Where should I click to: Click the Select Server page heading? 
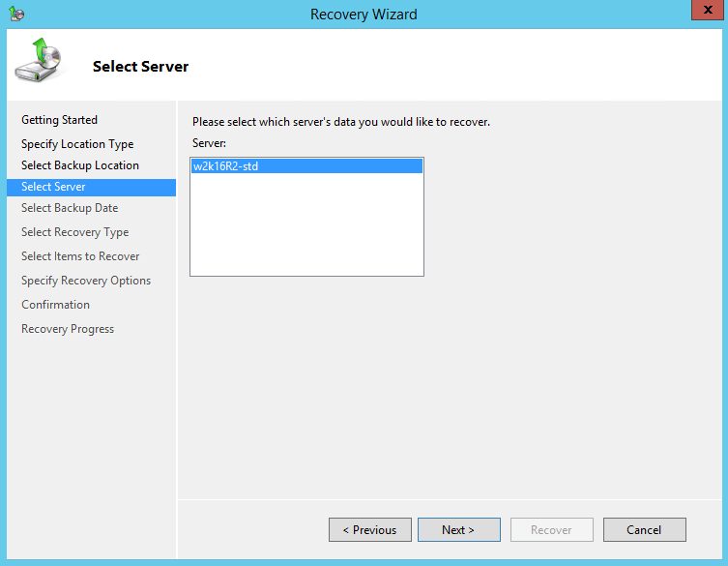(141, 67)
